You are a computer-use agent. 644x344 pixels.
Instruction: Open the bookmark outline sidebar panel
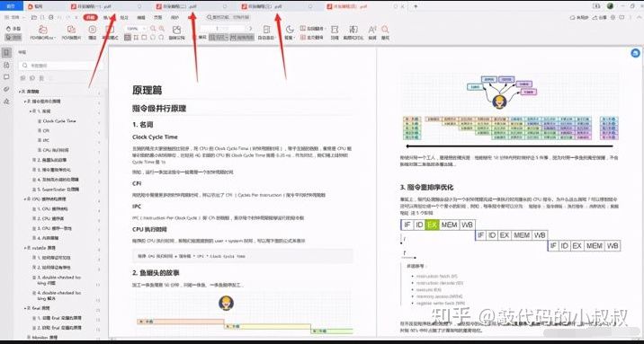6,53
